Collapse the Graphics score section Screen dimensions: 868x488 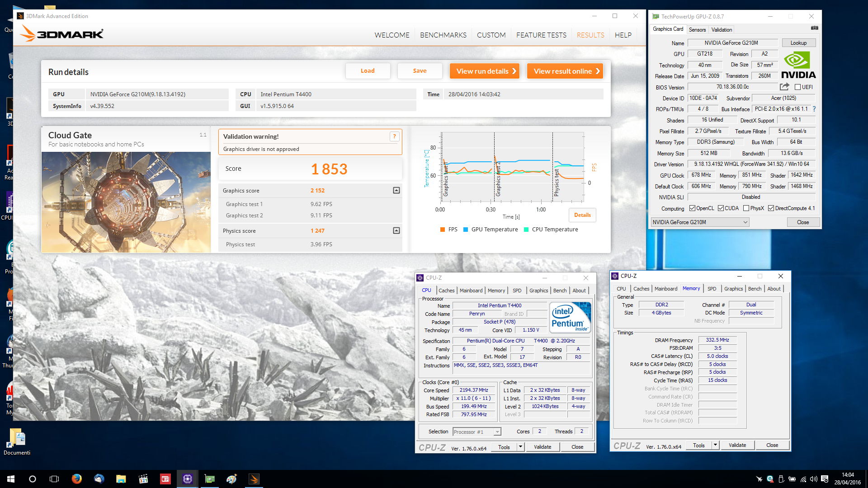[396, 191]
